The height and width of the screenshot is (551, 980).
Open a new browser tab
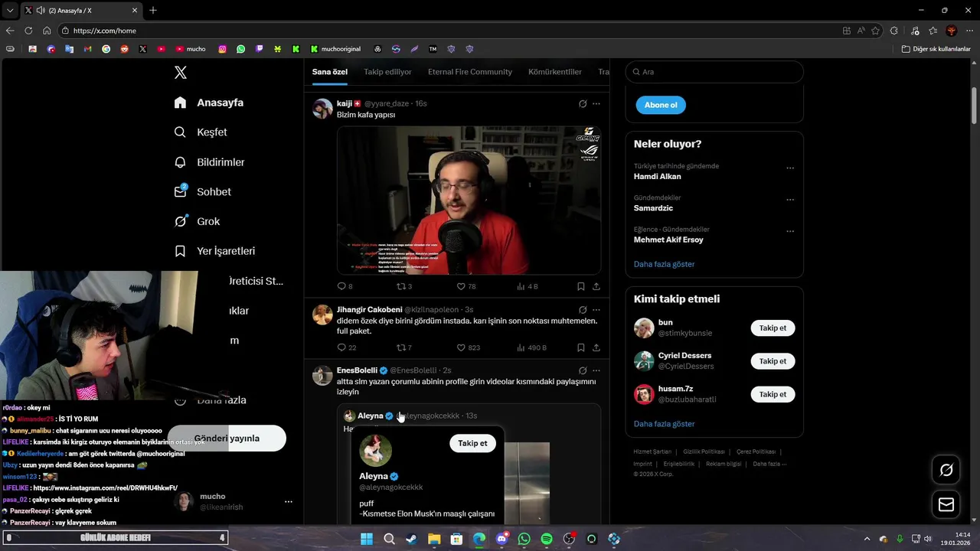point(153,10)
